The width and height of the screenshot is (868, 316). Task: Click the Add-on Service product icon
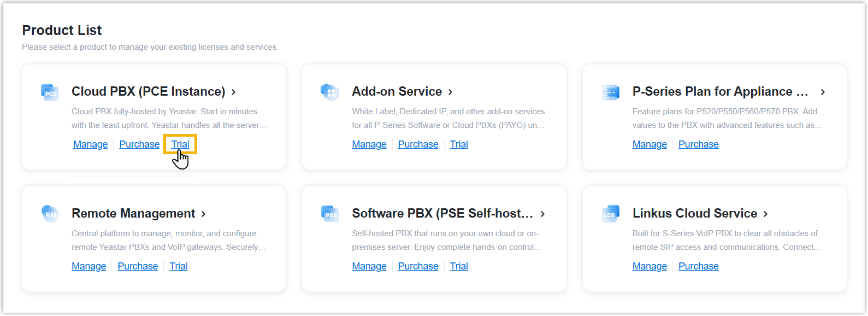click(330, 92)
